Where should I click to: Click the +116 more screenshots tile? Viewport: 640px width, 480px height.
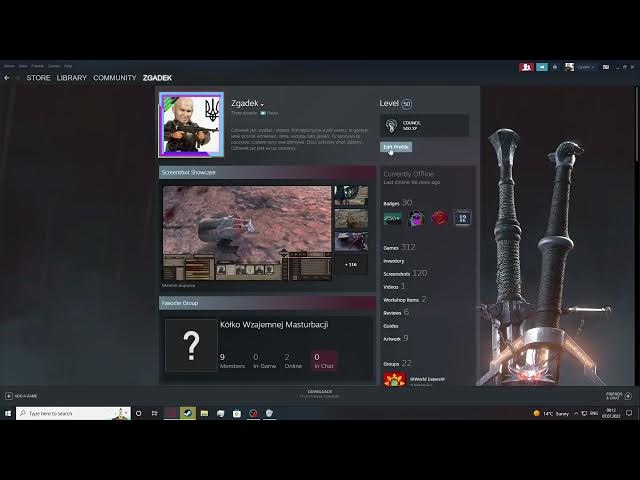[x=351, y=264]
